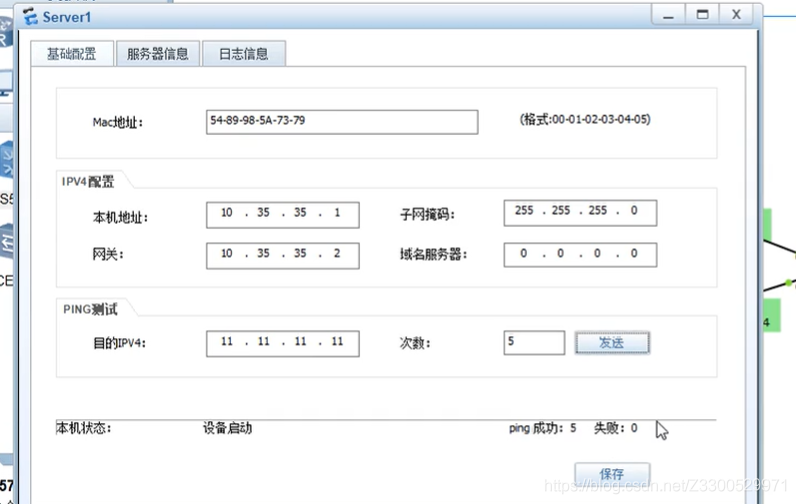Viewport: 796px width, 504px height.
Task: Click the Server1 window icon
Action: click(30, 17)
